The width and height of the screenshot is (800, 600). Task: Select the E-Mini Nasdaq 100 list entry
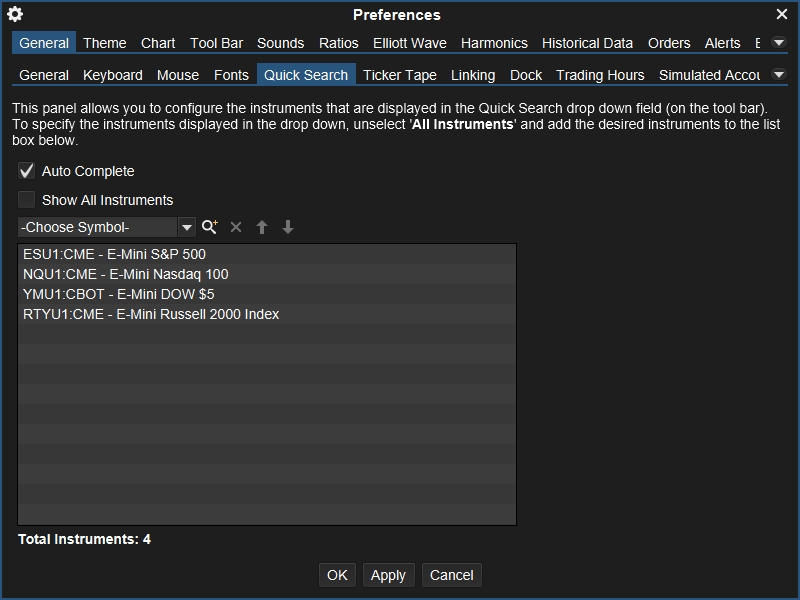point(126,274)
